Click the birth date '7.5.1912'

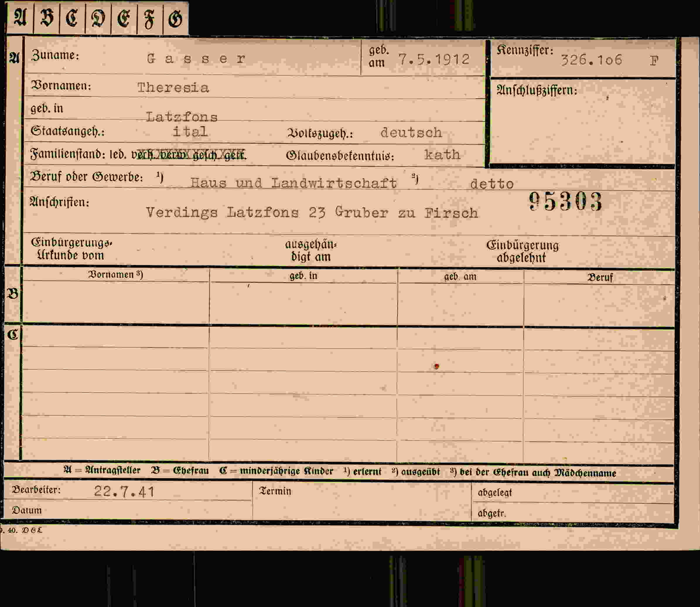click(x=434, y=59)
